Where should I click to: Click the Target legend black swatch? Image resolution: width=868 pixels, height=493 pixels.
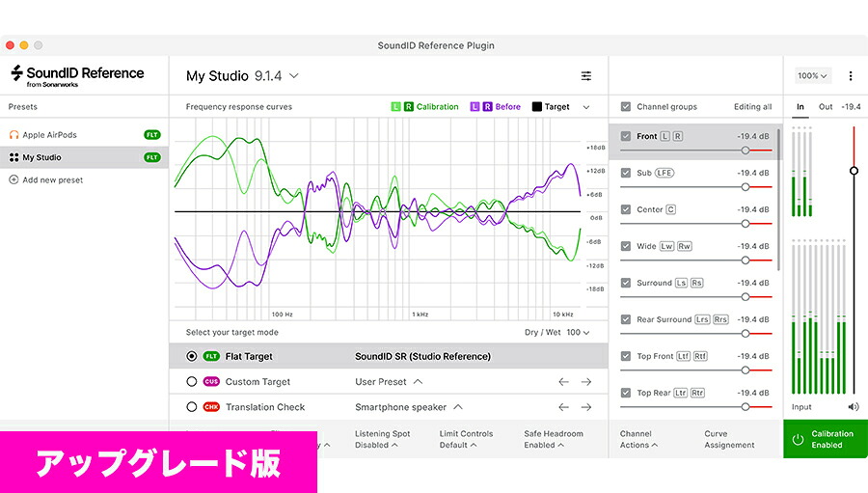click(x=536, y=106)
